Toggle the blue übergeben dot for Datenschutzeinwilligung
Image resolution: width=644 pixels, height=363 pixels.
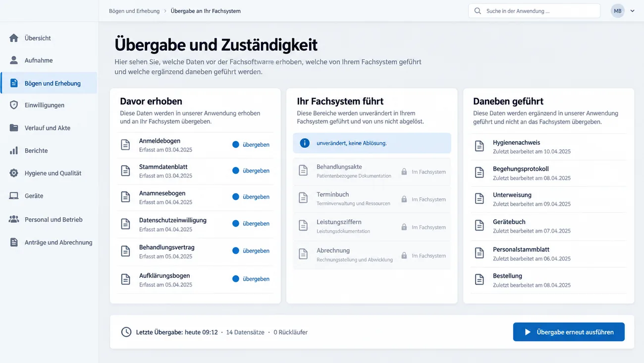coord(236,224)
